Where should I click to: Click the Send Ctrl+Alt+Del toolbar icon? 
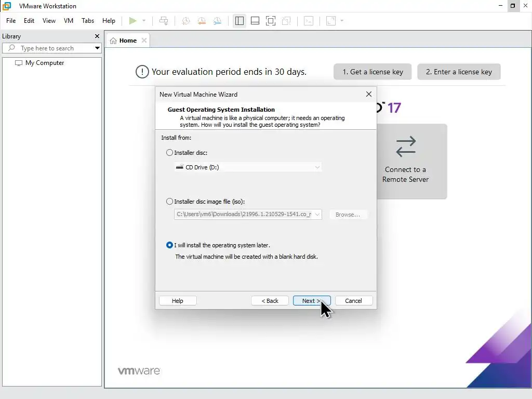click(x=164, y=21)
